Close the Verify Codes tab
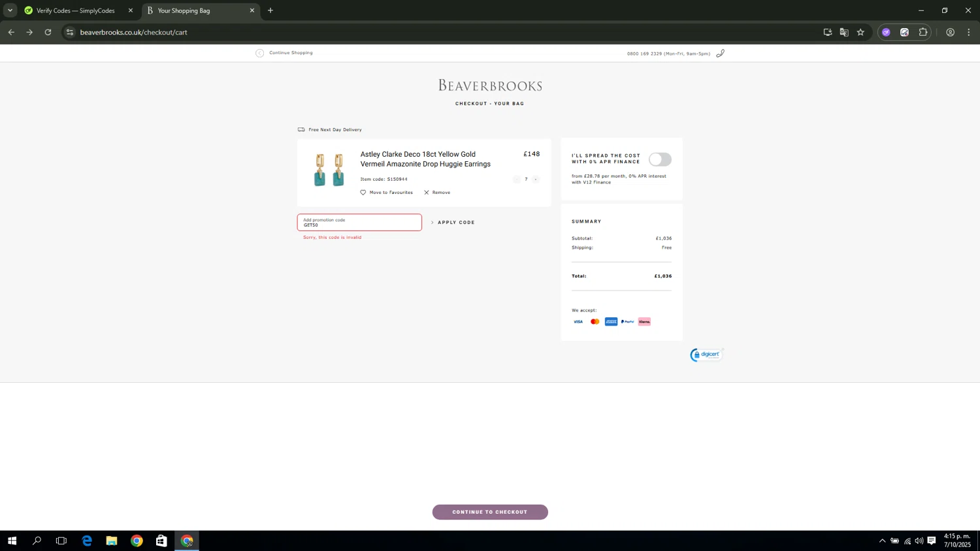980x551 pixels. [130, 10]
